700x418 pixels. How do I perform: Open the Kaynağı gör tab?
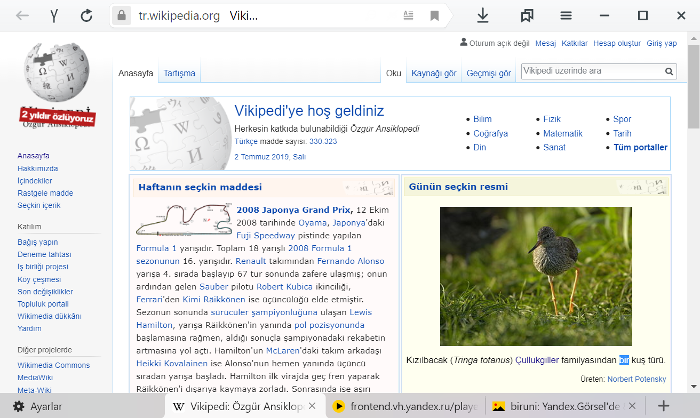433,73
